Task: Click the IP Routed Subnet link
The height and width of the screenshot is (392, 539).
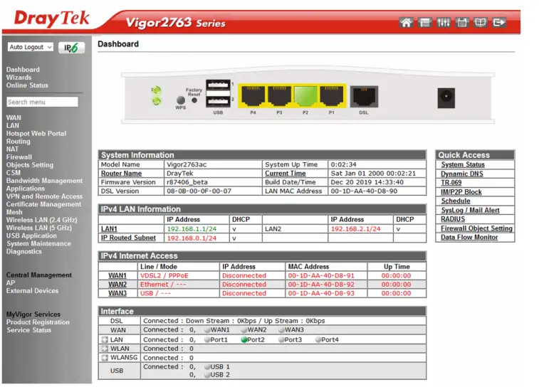Action: (128, 238)
